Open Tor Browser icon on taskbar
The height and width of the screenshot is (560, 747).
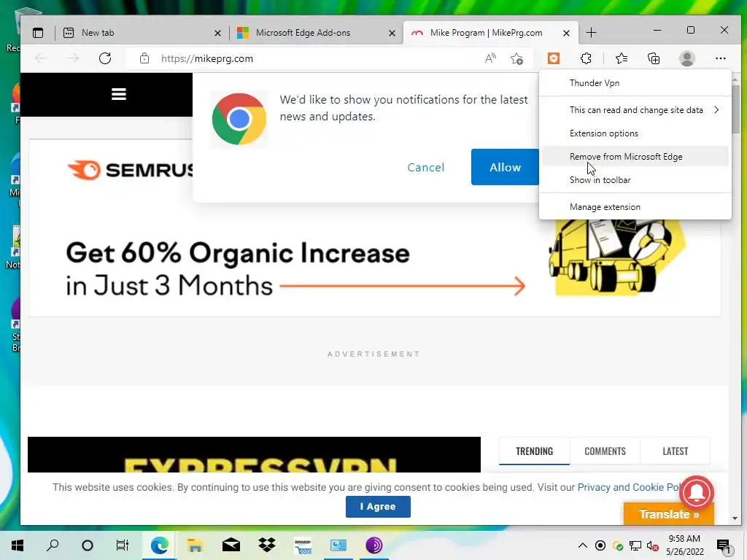(374, 545)
